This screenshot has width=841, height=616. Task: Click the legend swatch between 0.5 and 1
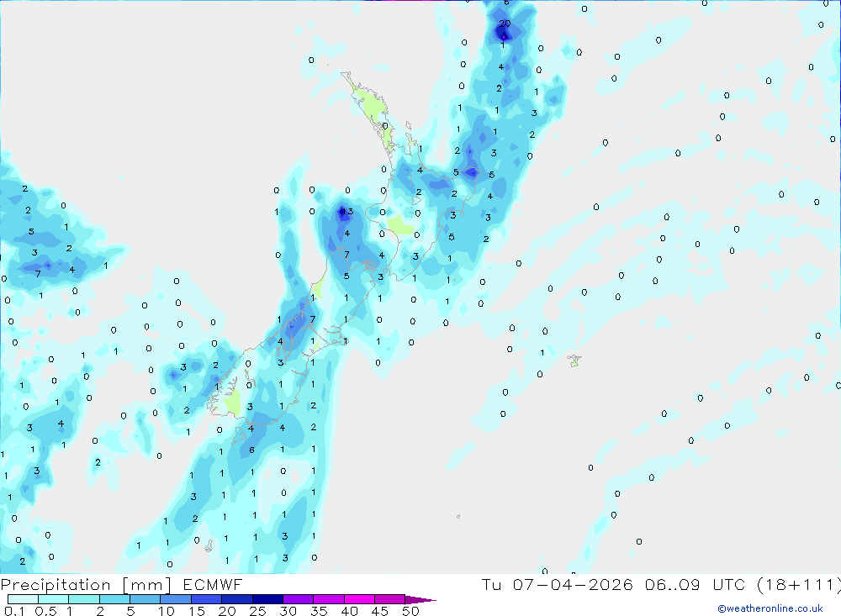(x=53, y=599)
